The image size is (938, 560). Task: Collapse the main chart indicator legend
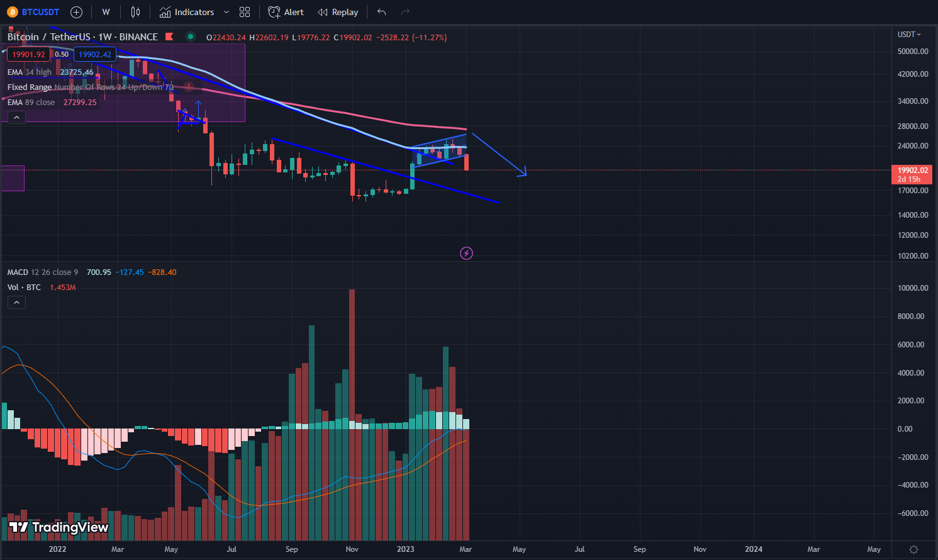(16, 118)
